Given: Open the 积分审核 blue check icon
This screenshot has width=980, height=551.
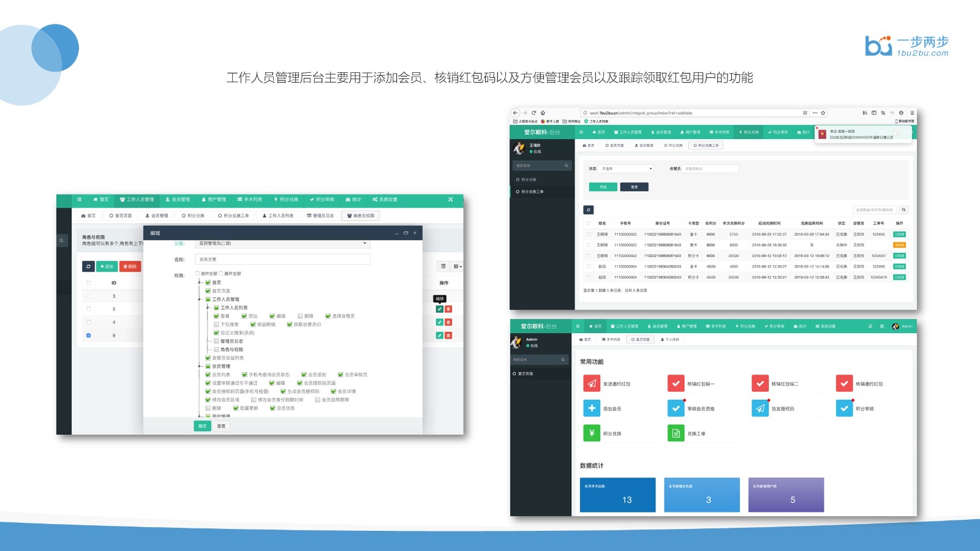Looking at the screenshot, I should pyautogui.click(x=844, y=408).
